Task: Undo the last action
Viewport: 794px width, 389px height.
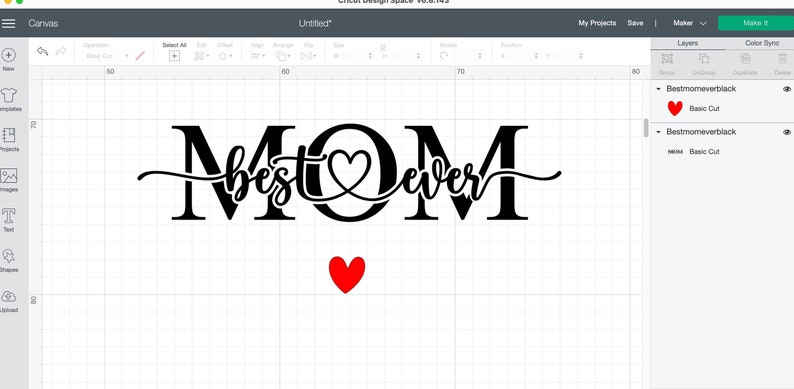Action: pyautogui.click(x=43, y=52)
